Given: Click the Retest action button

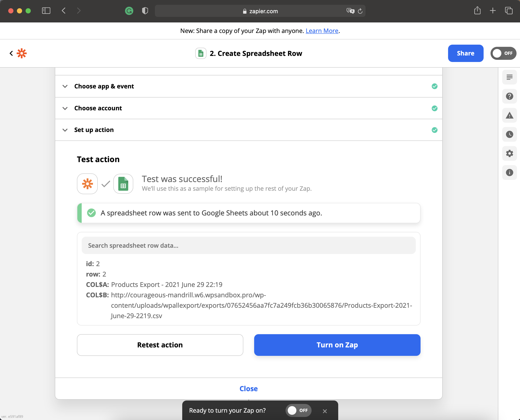Looking at the screenshot, I should (160, 345).
